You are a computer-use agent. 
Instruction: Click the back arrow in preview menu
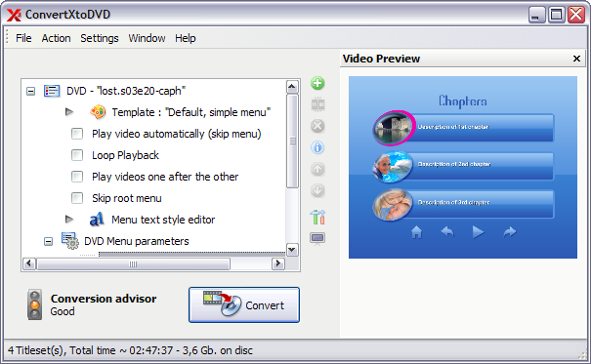click(x=447, y=231)
